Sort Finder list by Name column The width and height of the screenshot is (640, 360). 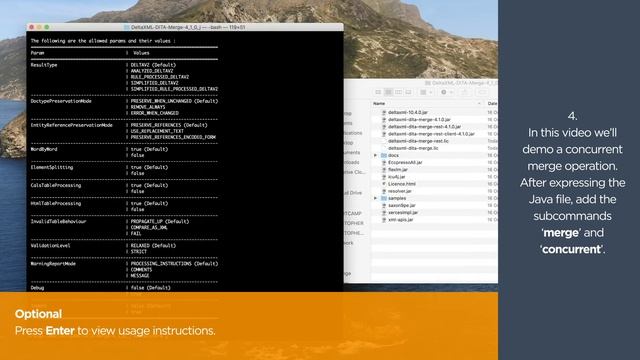(x=379, y=104)
